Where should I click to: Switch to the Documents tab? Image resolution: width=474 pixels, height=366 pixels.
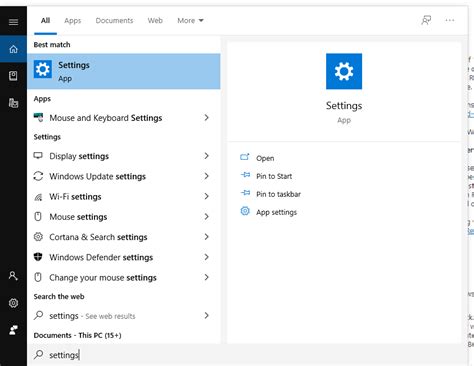point(114,21)
